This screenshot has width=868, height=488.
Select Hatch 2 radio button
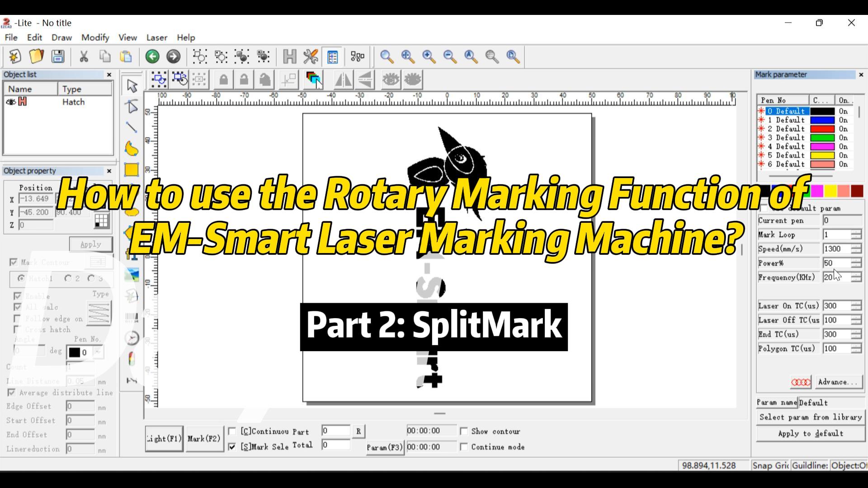point(68,278)
